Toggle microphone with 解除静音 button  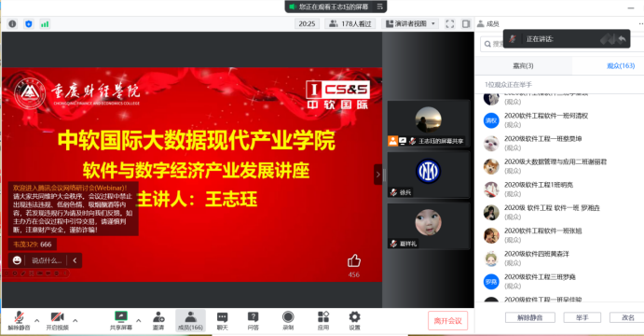click(x=19, y=321)
